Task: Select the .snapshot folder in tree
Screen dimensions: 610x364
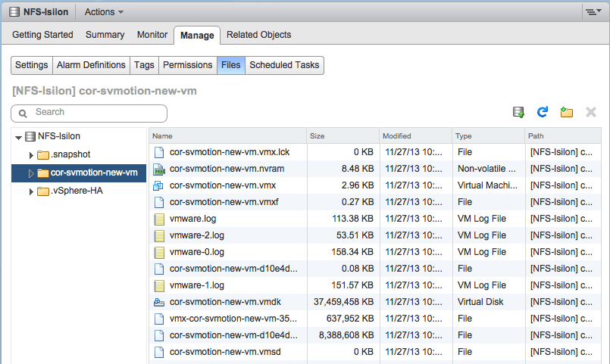Action: 70,154
